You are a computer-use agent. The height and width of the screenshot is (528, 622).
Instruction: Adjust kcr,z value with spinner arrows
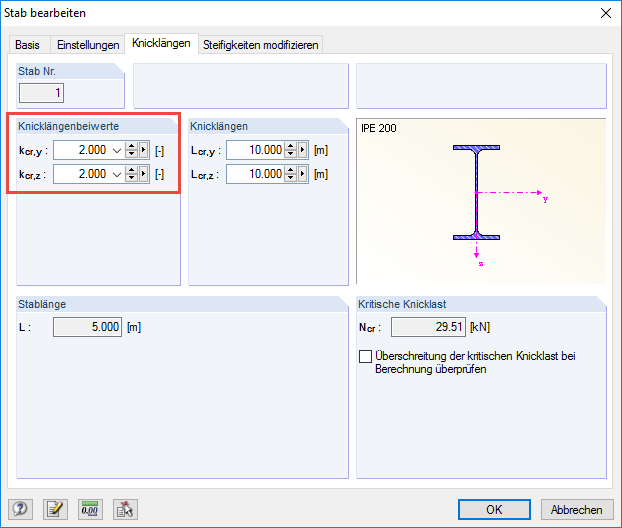pyautogui.click(x=131, y=174)
